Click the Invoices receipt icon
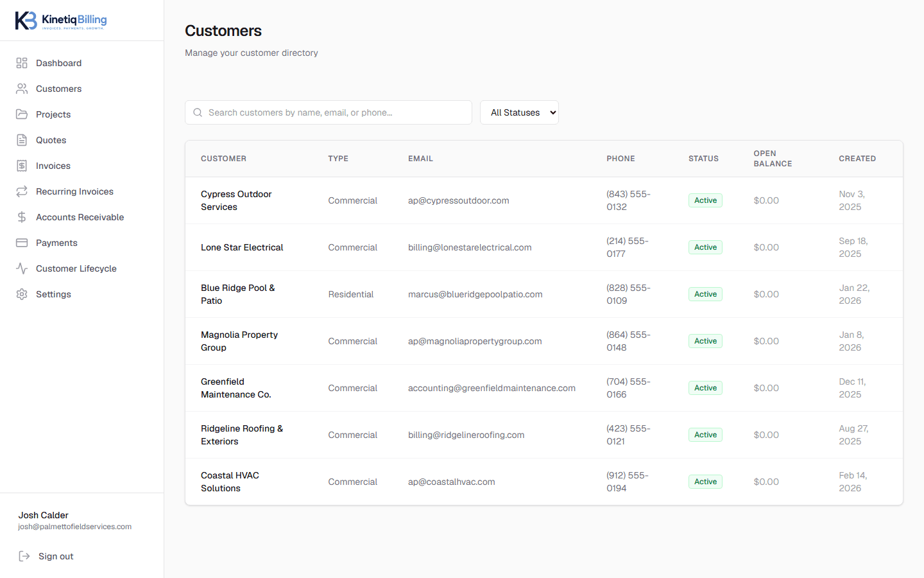924x578 pixels. pos(22,166)
